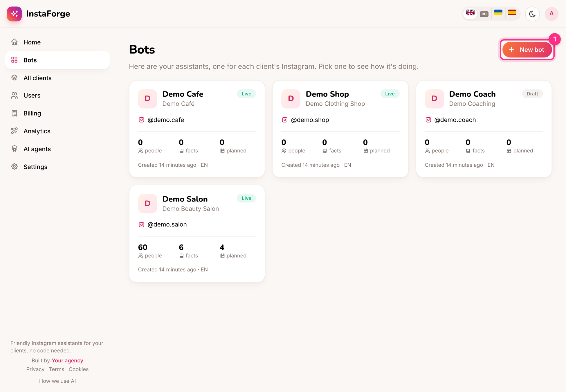Click the @demo.cafe handle
The width and height of the screenshot is (566, 392).
[x=166, y=120]
